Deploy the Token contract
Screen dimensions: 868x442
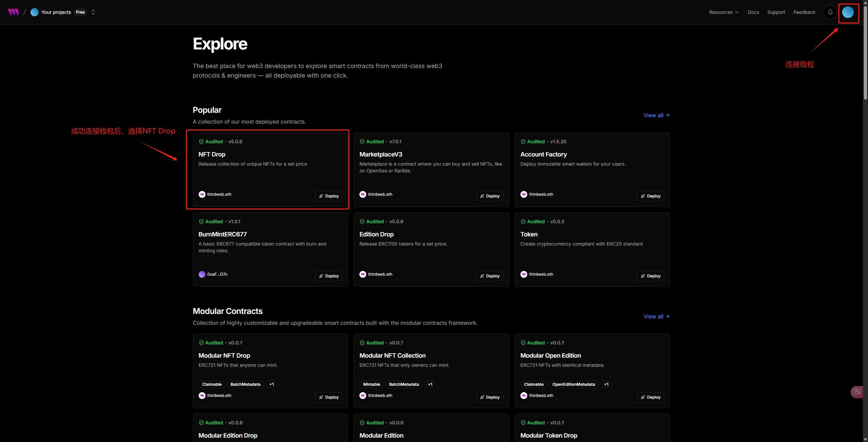[x=650, y=276]
